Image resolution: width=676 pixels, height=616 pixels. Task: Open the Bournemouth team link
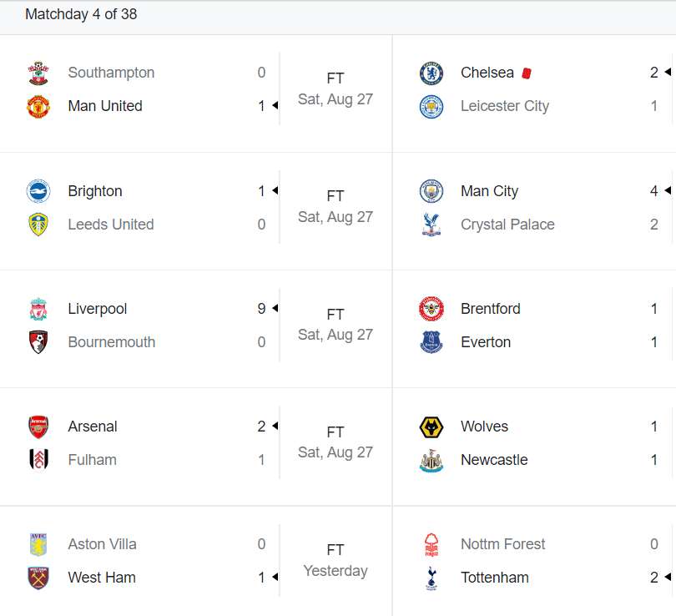point(111,342)
